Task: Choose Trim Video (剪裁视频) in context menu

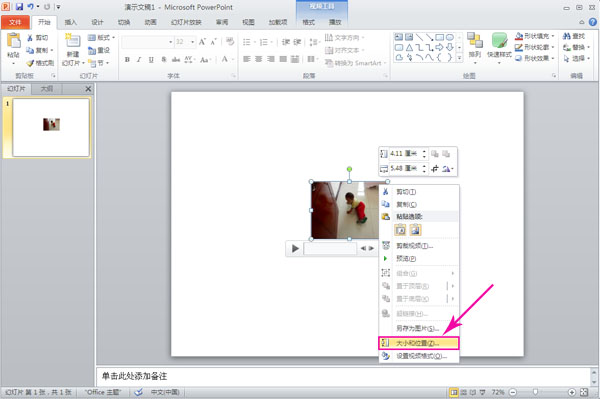Action: (419, 246)
